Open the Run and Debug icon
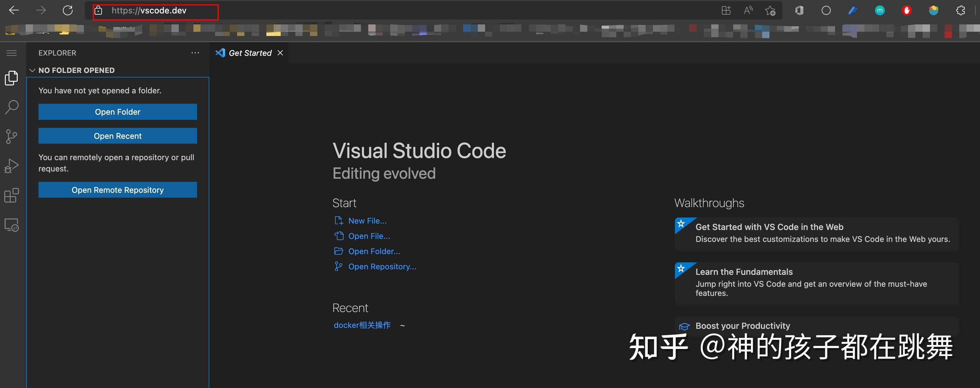980x388 pixels. click(x=11, y=166)
